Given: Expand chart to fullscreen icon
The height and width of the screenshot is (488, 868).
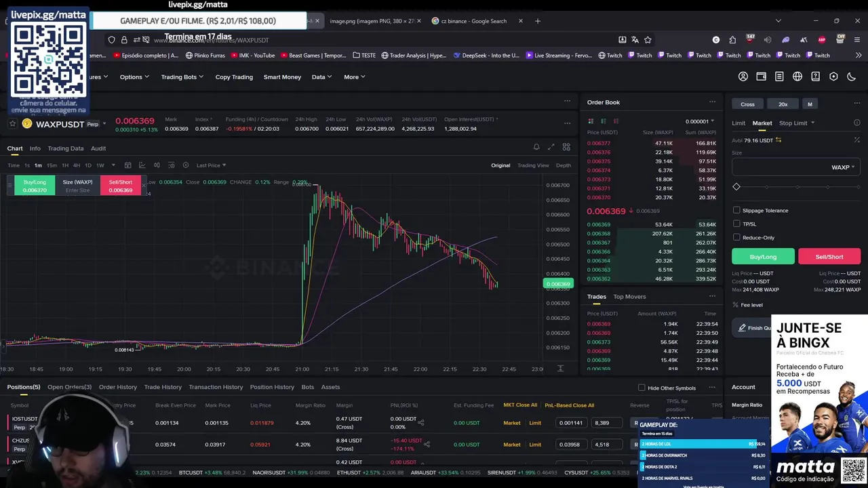Looking at the screenshot, I should click(x=551, y=147).
